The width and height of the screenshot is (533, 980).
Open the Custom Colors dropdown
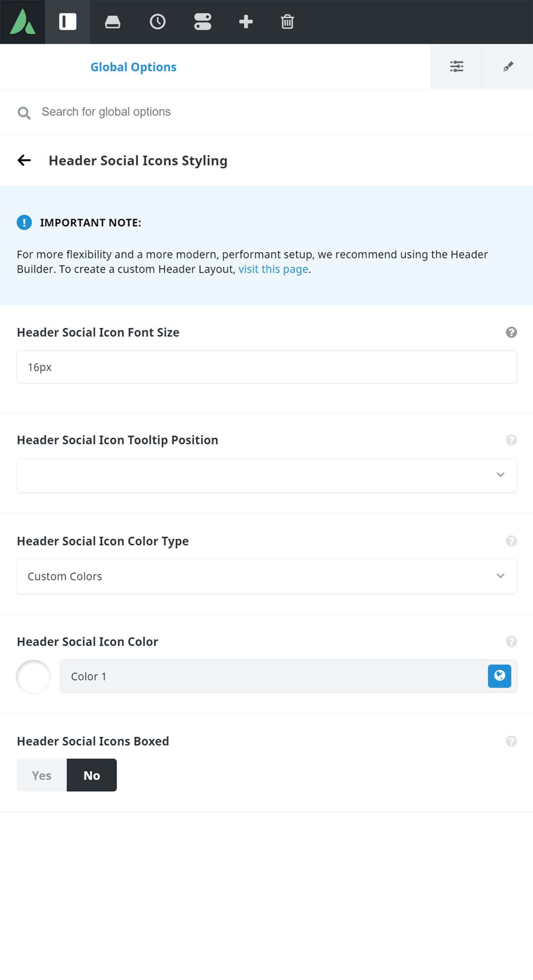(267, 576)
